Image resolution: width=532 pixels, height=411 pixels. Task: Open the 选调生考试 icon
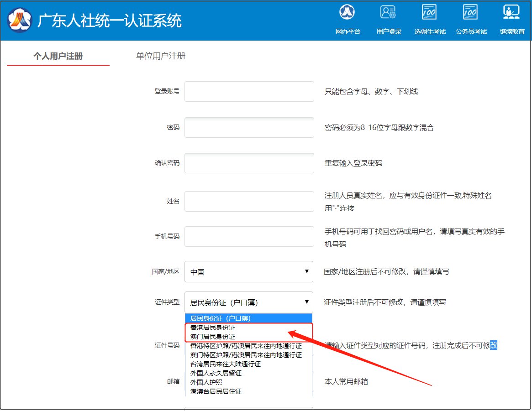(x=430, y=12)
